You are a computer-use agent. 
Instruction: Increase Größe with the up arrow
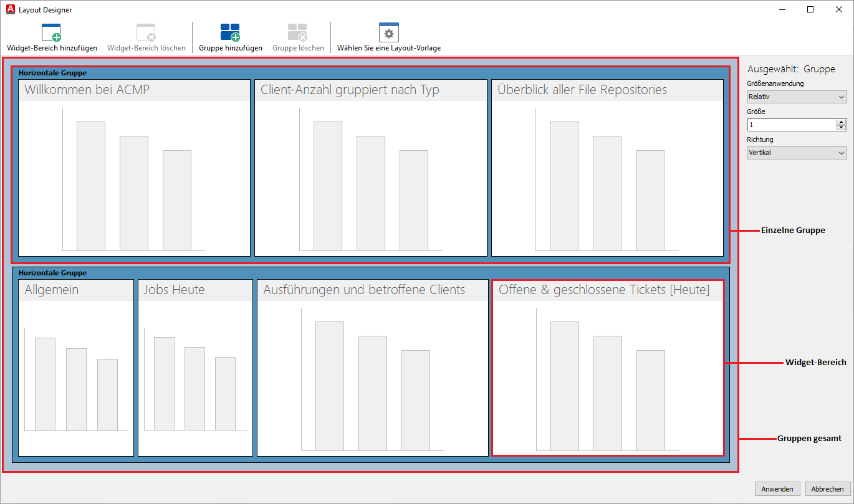click(841, 122)
